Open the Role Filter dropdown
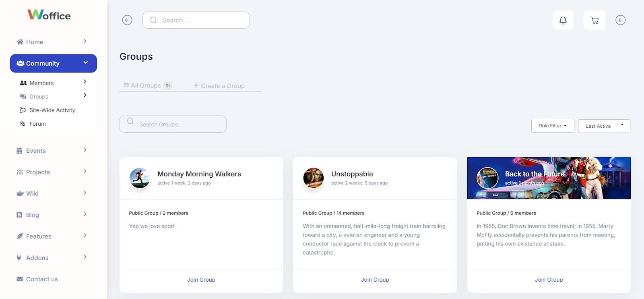Viewport: 644px width, 299px height. pyautogui.click(x=552, y=126)
